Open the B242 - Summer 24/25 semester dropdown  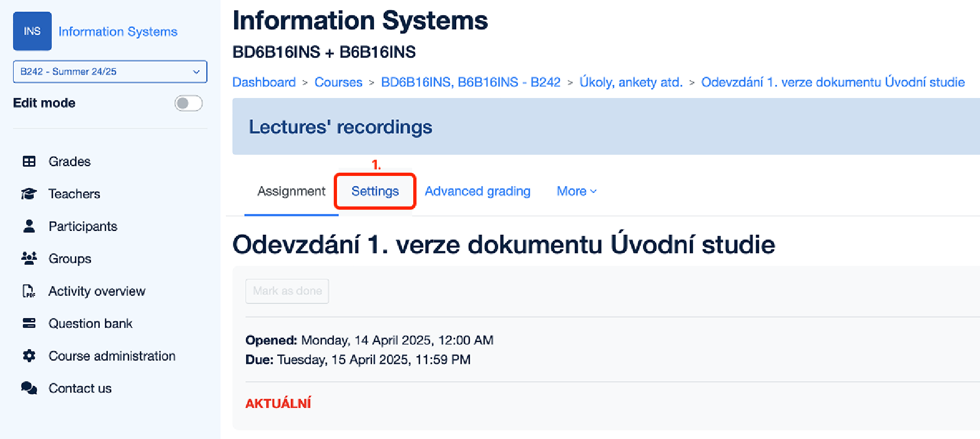pos(110,71)
